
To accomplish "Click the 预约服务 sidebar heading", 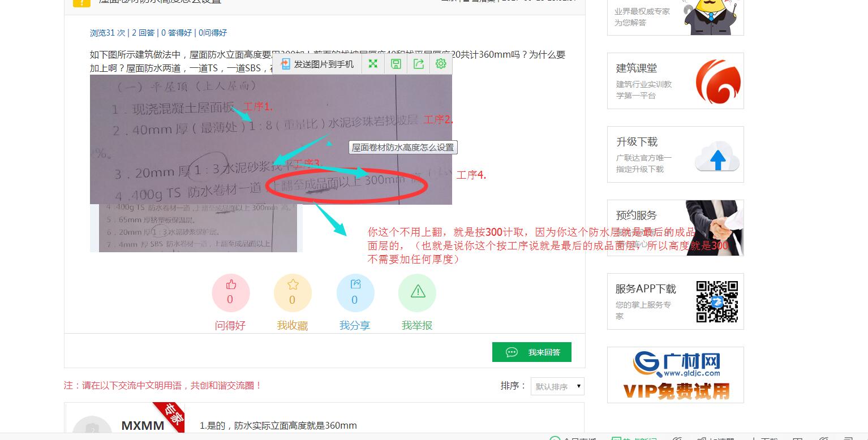I will click(x=637, y=215).
